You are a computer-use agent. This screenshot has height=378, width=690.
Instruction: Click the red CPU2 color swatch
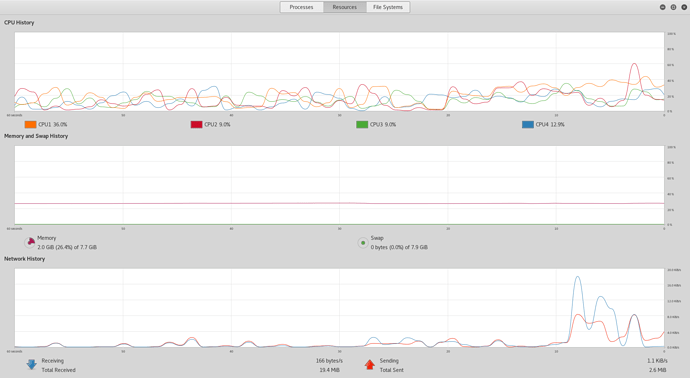coord(196,125)
